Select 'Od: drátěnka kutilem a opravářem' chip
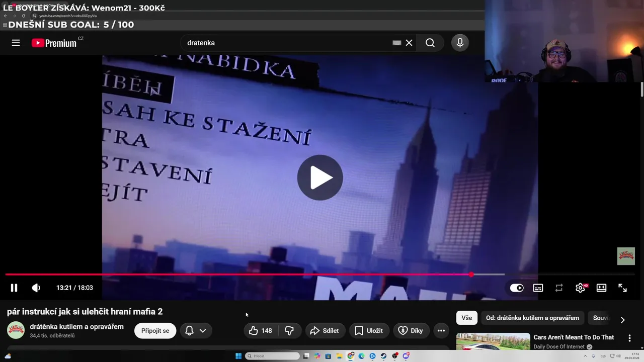The image size is (644, 362). coord(532,318)
